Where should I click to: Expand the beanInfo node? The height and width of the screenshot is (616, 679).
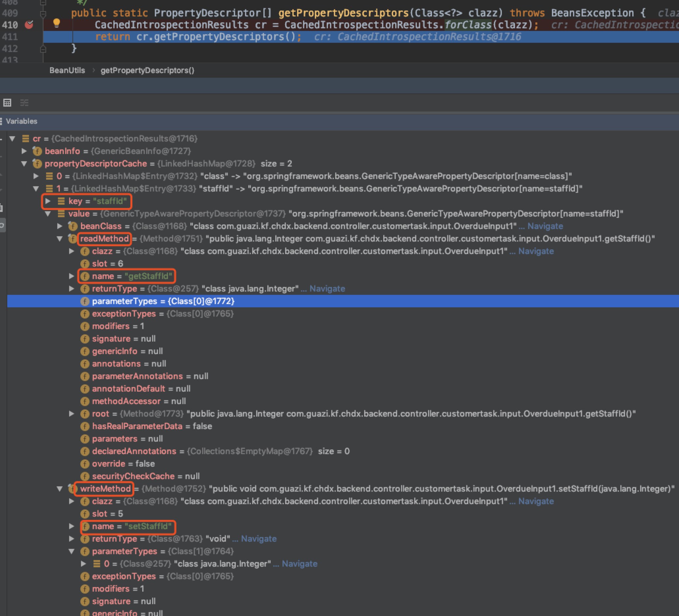pyautogui.click(x=24, y=151)
